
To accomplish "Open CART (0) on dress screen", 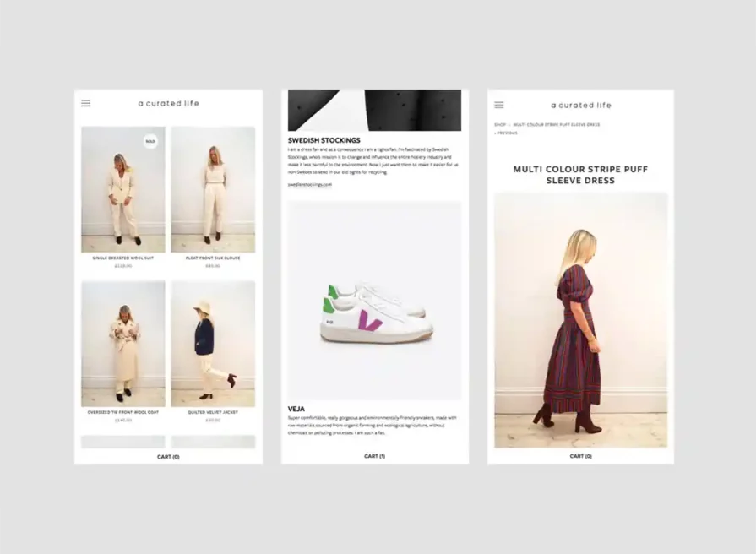I will click(581, 456).
